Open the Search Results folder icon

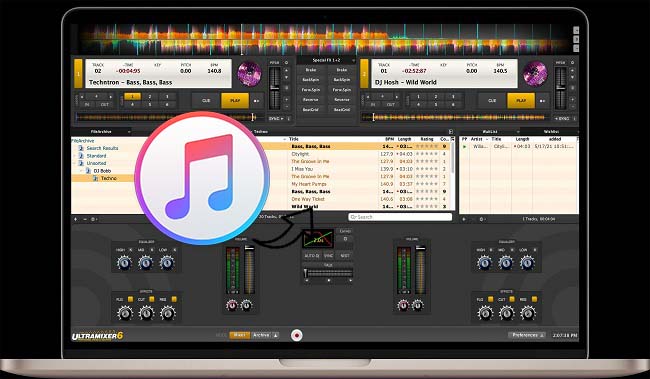[x=81, y=148]
